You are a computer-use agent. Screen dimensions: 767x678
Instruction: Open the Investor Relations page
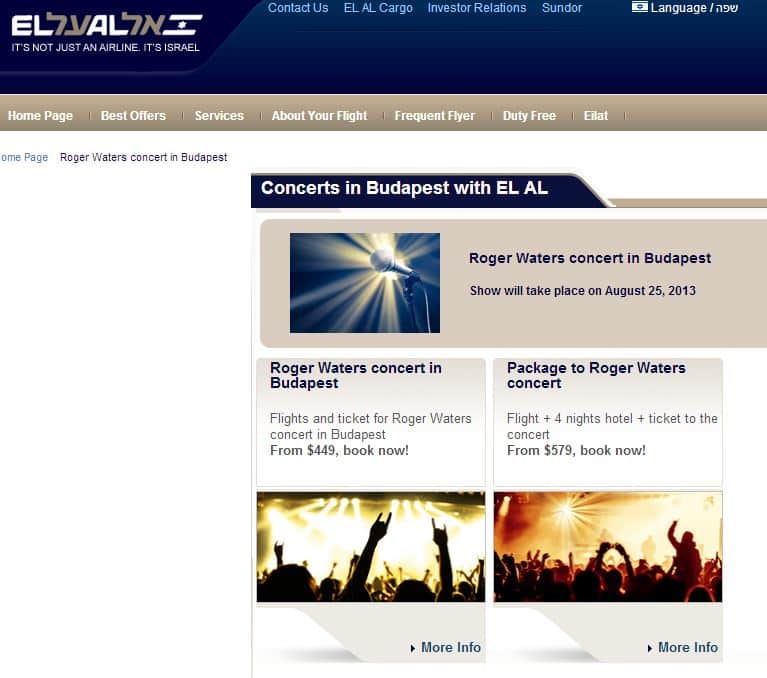point(477,8)
